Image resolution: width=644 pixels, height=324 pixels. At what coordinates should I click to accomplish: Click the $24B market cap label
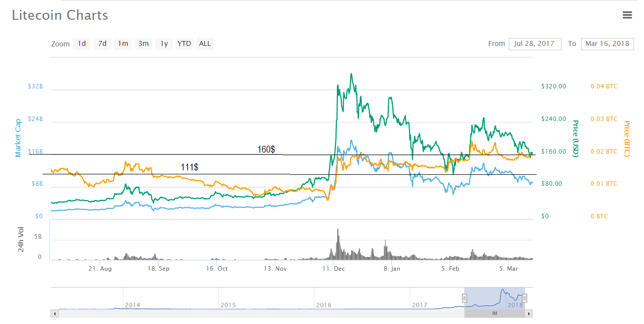pyautogui.click(x=36, y=119)
